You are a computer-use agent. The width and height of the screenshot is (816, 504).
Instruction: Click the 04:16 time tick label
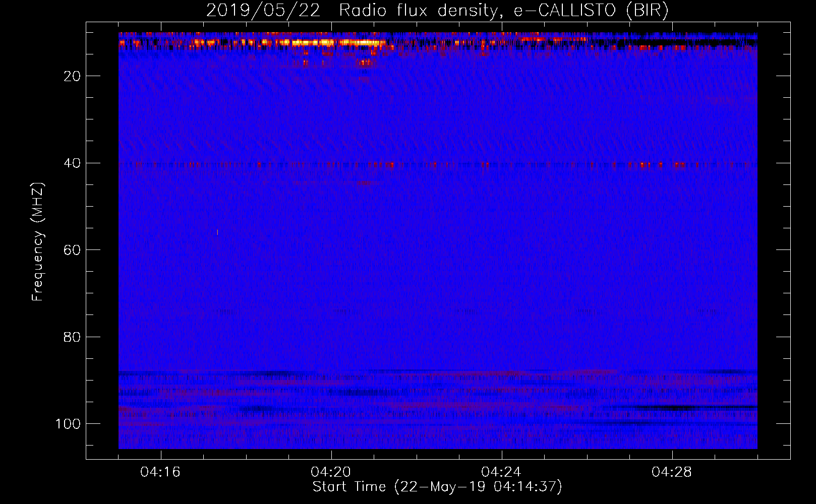(x=160, y=472)
